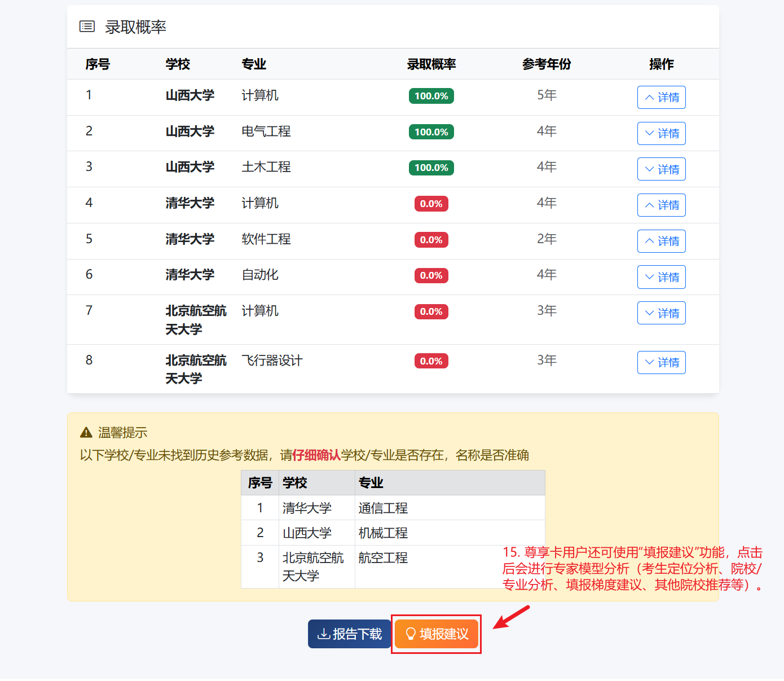Click the 参考年份 column header
Image resolution: width=784 pixels, height=681 pixels.
[x=547, y=64]
